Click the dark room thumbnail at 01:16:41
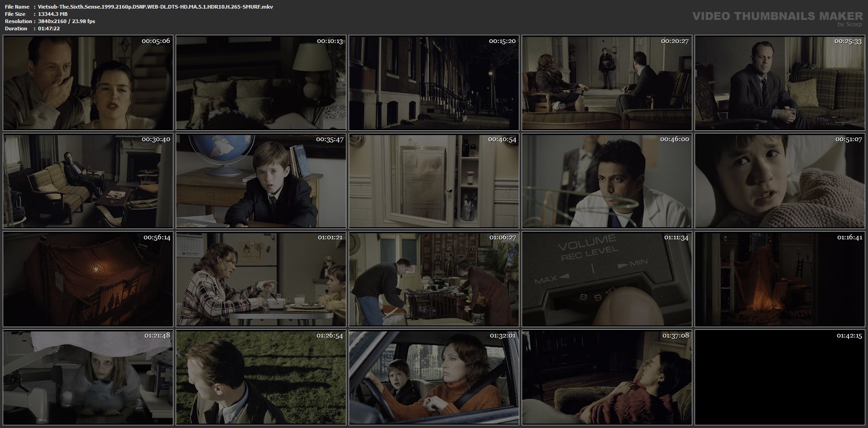Viewport: 868px width, 428px height. coord(780,279)
